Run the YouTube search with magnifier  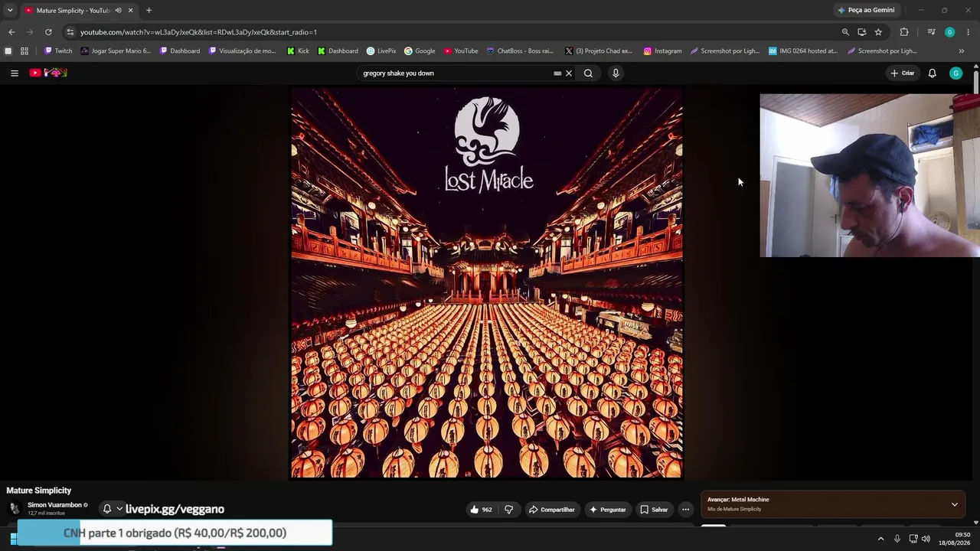pos(588,73)
